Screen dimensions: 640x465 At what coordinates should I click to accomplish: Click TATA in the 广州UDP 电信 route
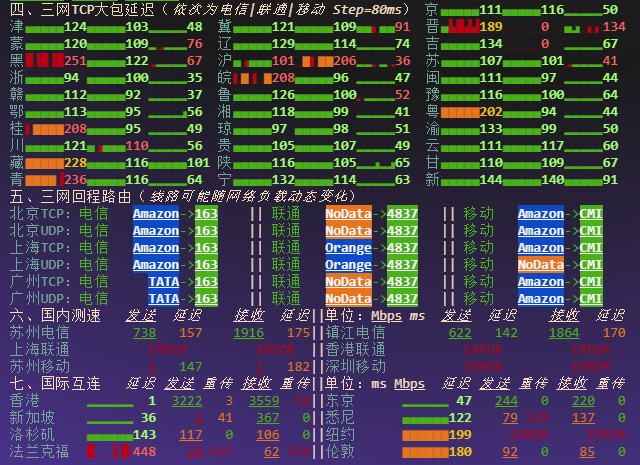[164, 298]
